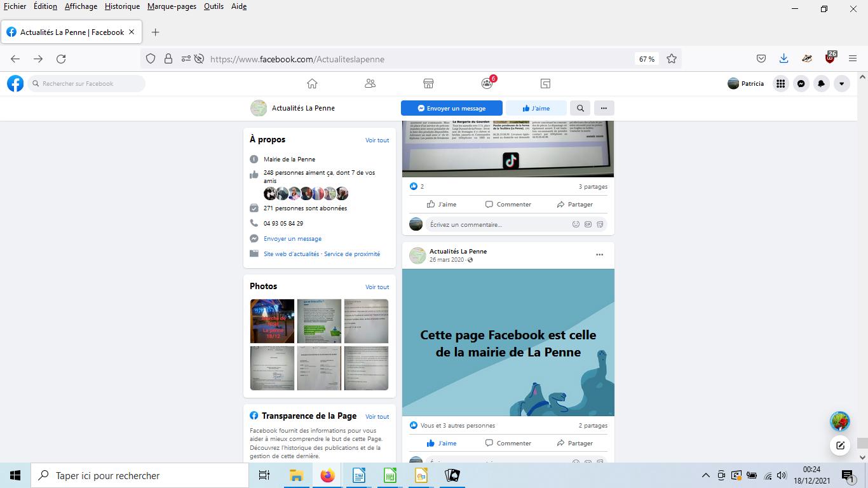This screenshot has width=868, height=488.
Task: Go back to previous page
Action: [15, 58]
